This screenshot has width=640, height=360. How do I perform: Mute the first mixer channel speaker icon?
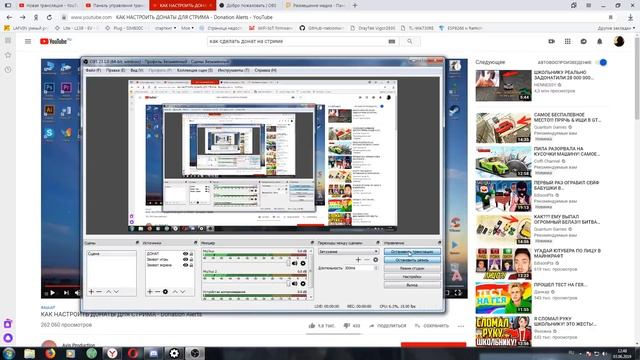[295, 263]
